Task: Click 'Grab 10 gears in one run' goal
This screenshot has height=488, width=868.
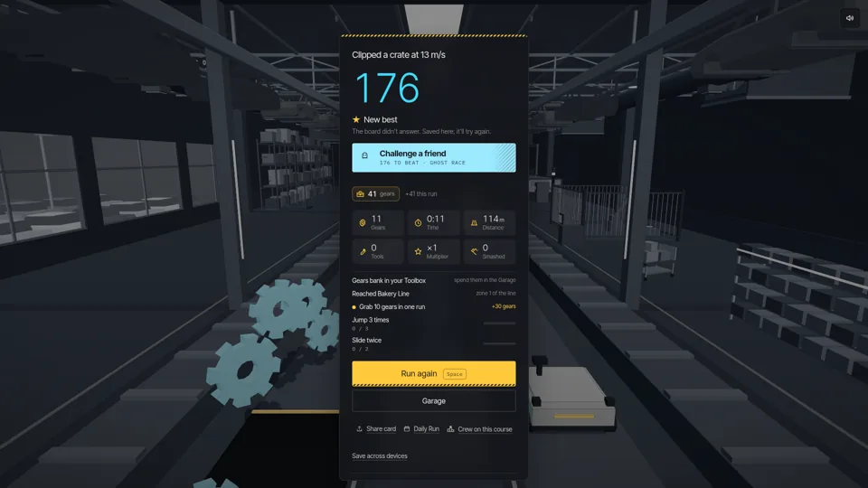Action: (x=392, y=307)
